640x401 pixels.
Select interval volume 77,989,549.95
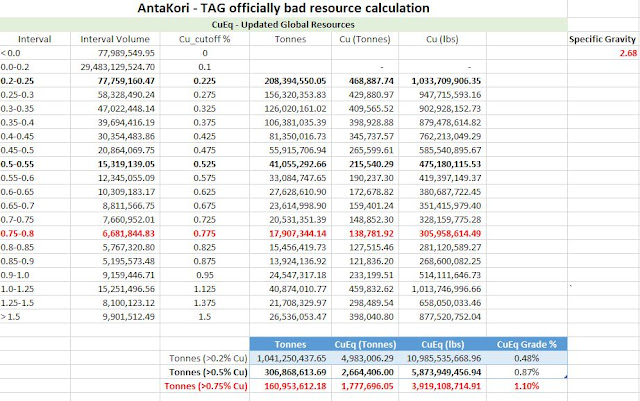pos(126,53)
